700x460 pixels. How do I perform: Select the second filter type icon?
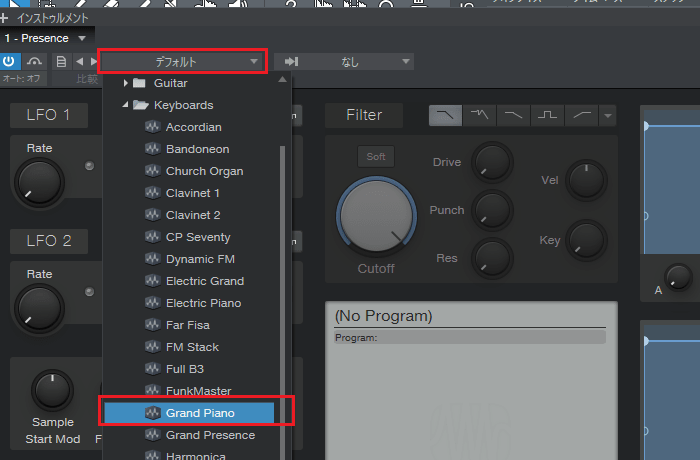coord(479,115)
